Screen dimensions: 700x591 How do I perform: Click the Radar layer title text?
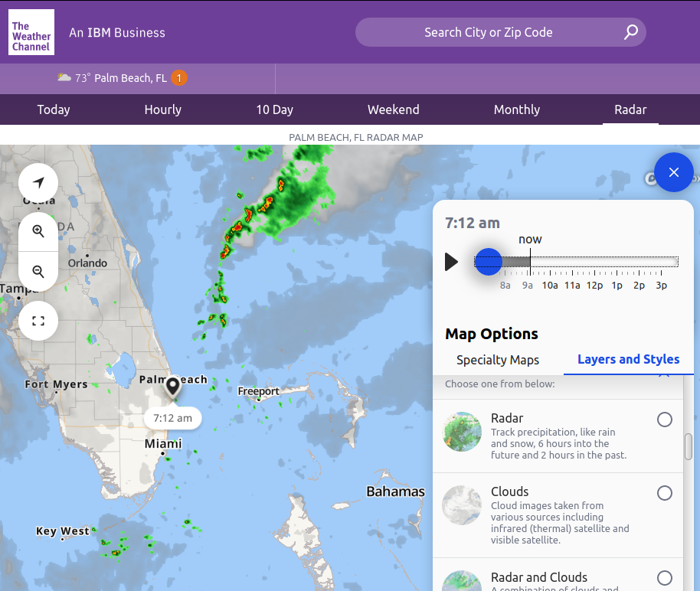[x=507, y=418]
